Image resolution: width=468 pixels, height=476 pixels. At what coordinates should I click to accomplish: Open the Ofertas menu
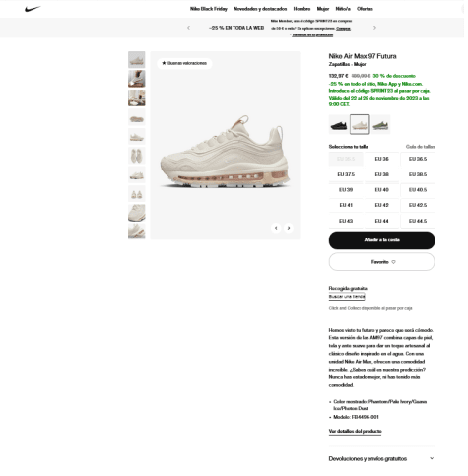coord(365,9)
